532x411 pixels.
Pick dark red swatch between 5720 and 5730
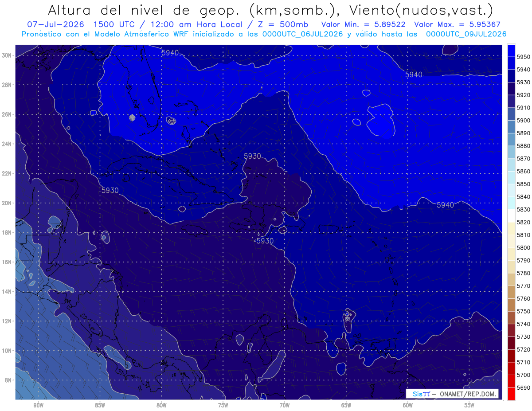(511, 343)
